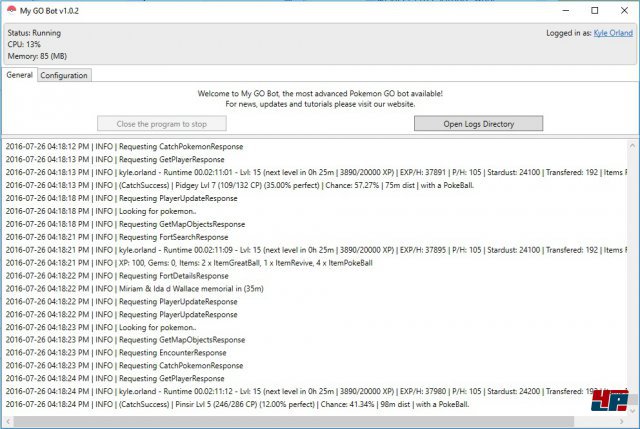640x429 pixels.
Task: Select the General tab
Action: pyautogui.click(x=19, y=75)
